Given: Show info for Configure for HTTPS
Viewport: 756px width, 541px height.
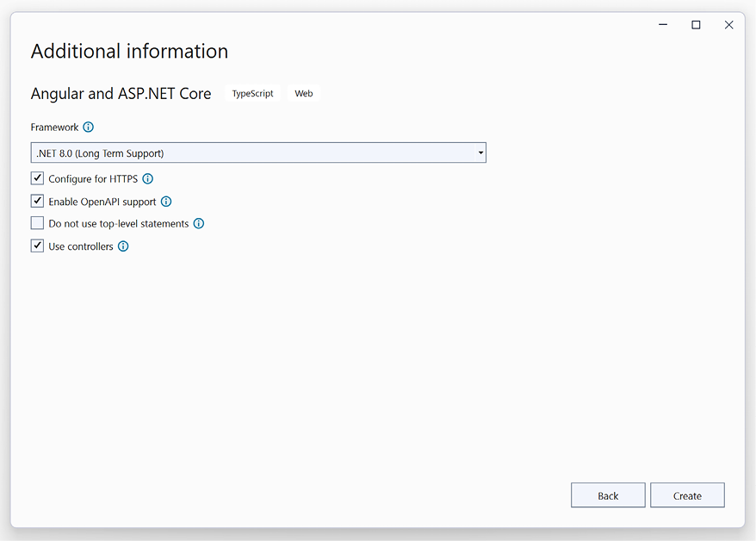Looking at the screenshot, I should click(148, 179).
